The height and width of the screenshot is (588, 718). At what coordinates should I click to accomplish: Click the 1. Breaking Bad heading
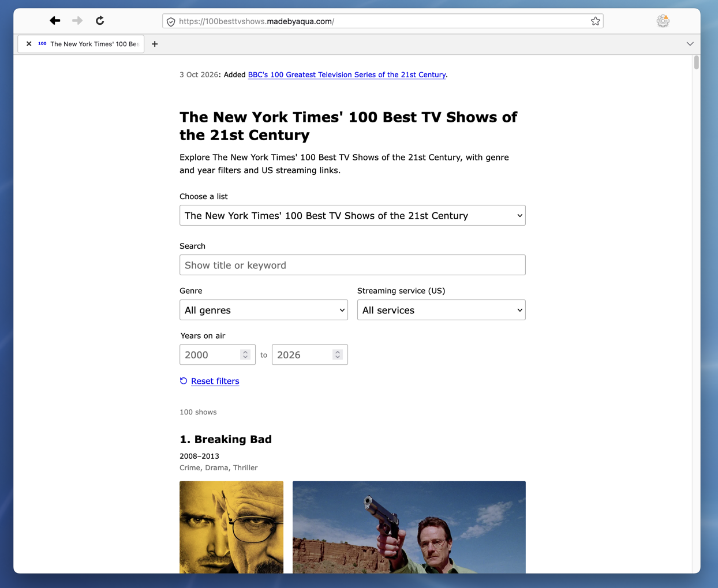pos(226,439)
